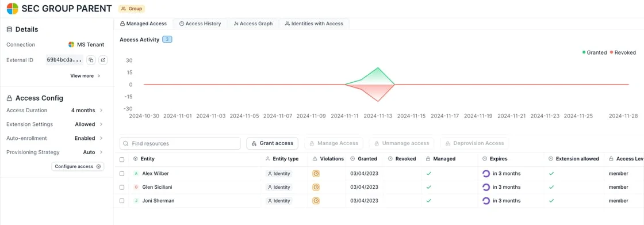Click the Group badge next to title
Screen dimensions: 644x225
(x=132, y=8)
